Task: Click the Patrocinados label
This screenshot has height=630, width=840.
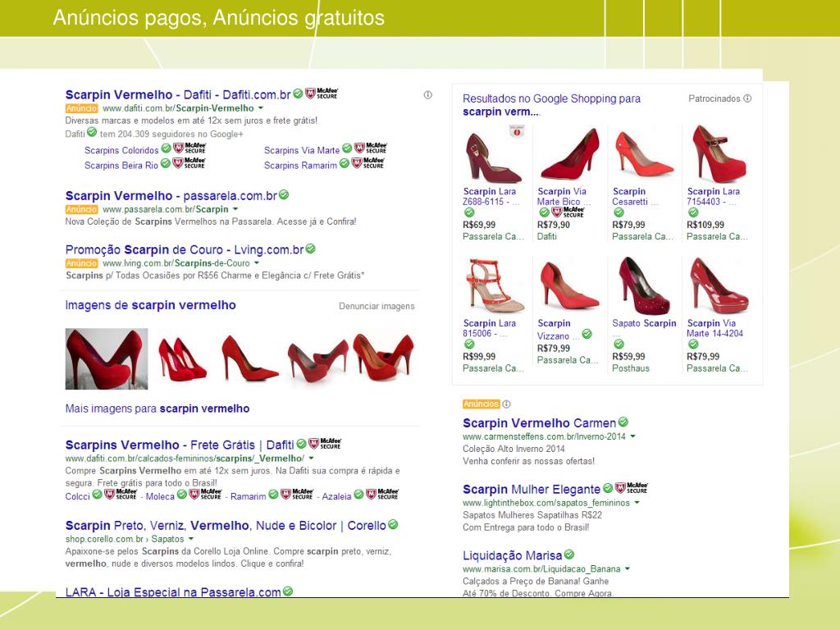Action: 714,98
